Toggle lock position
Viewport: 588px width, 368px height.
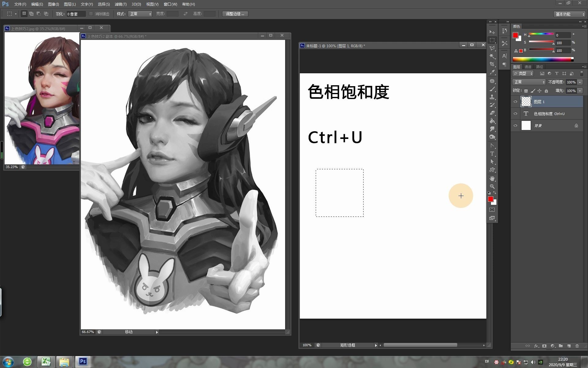(540, 91)
